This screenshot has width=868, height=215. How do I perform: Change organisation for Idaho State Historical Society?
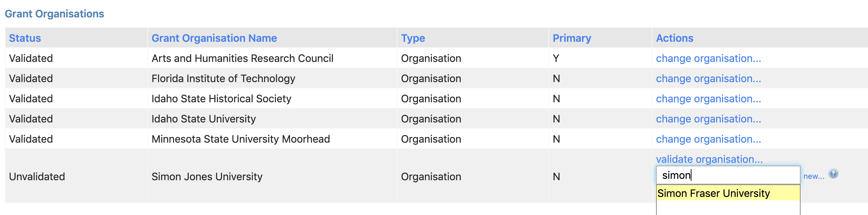(708, 99)
